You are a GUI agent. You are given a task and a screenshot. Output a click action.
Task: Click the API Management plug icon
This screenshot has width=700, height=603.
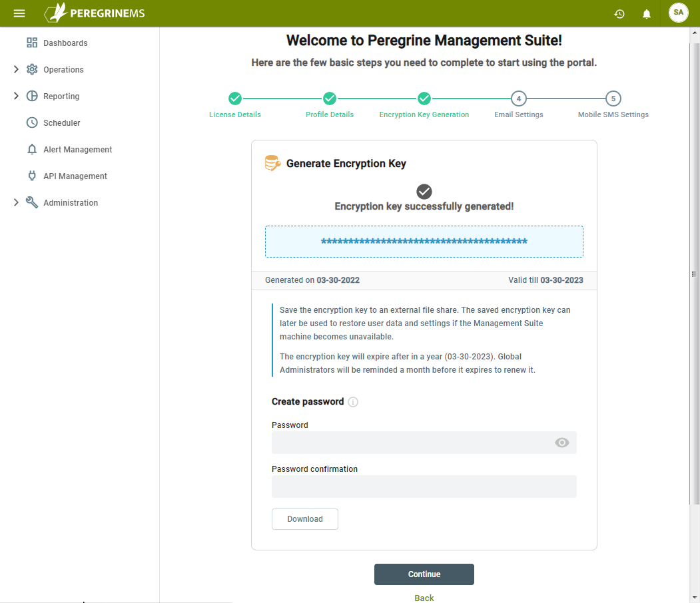point(32,176)
